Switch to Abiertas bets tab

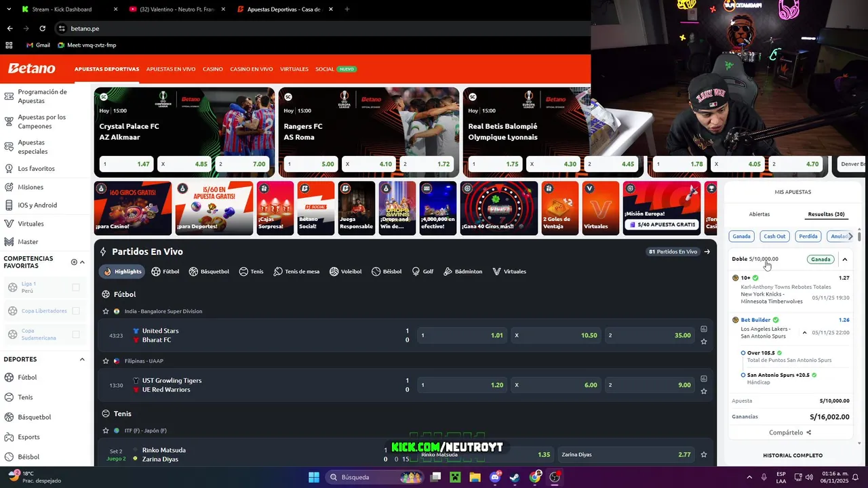(759, 214)
